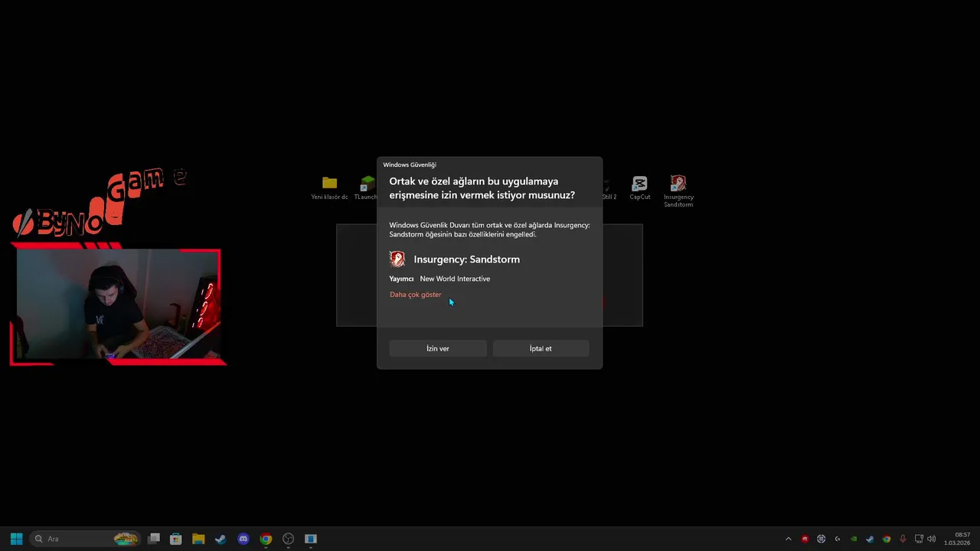Open the NVIDIA tray icon
Image resolution: width=980 pixels, height=551 pixels.
click(x=854, y=539)
